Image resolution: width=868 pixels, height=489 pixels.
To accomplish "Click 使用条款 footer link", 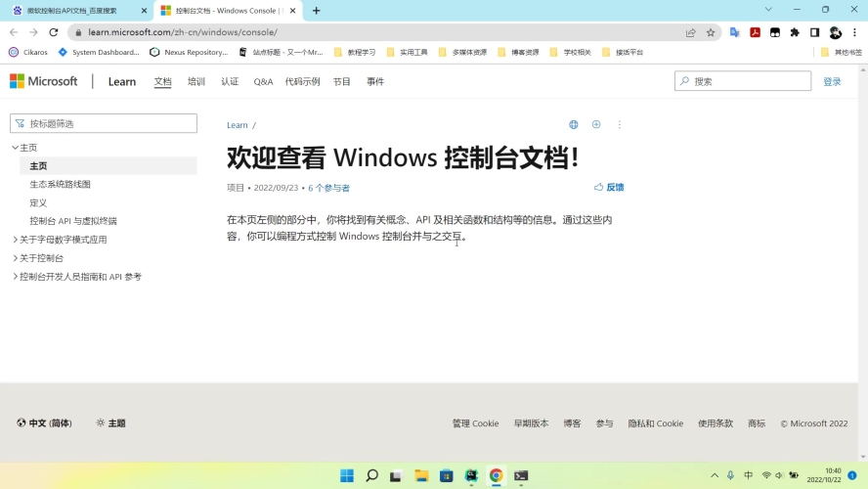I will tap(716, 423).
